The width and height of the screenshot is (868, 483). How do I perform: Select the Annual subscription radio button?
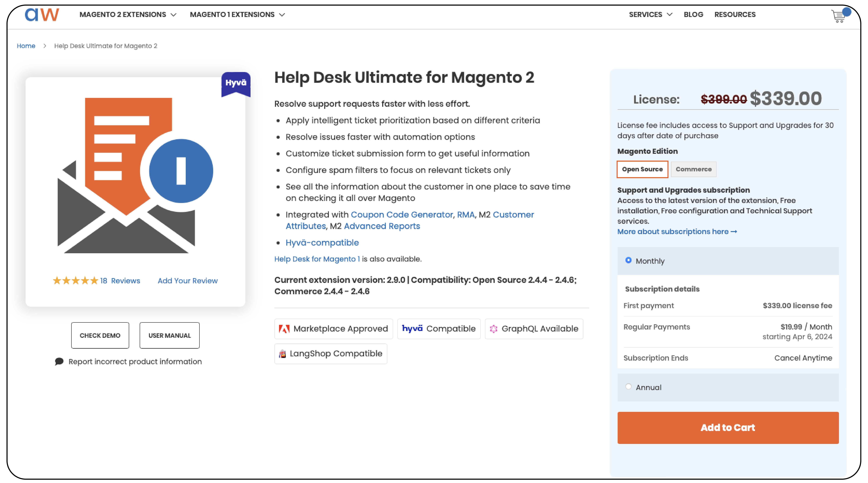(628, 387)
